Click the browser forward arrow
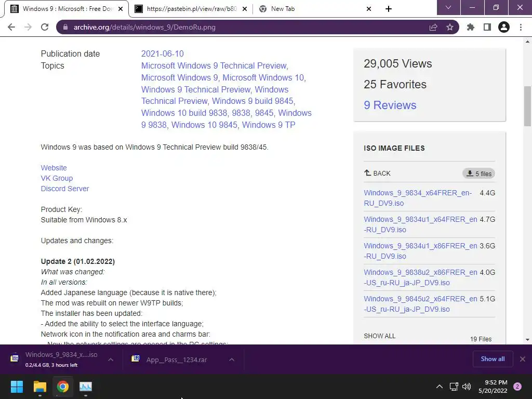532x399 pixels. coord(28,27)
